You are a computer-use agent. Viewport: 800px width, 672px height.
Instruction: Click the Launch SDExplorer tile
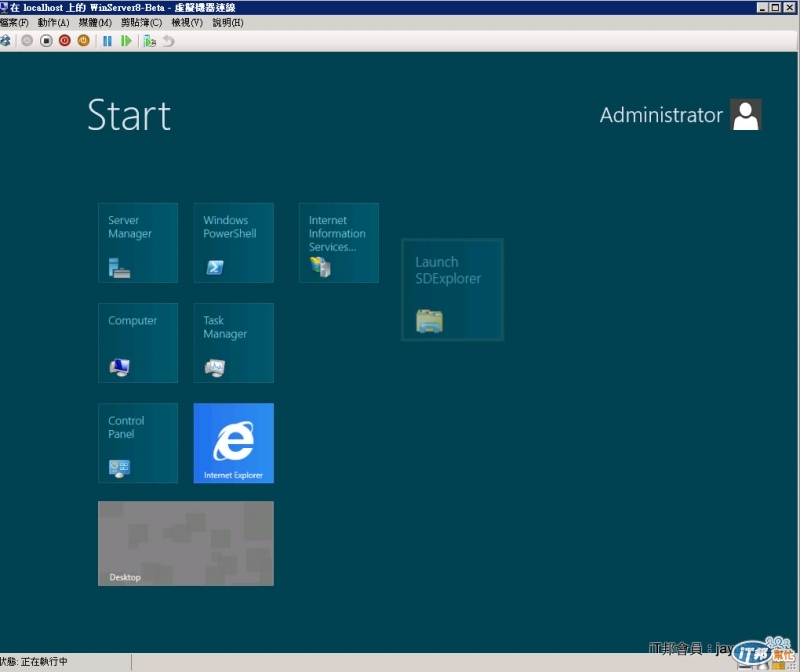tap(453, 290)
